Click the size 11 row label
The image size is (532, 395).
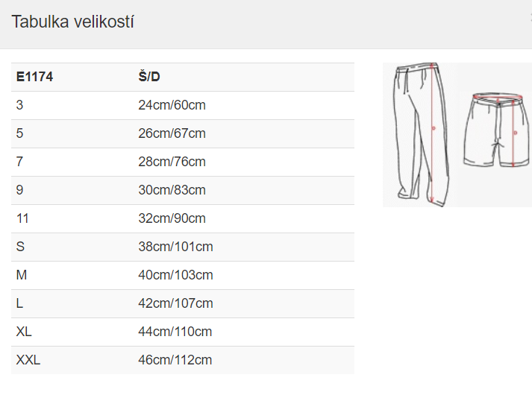22,218
